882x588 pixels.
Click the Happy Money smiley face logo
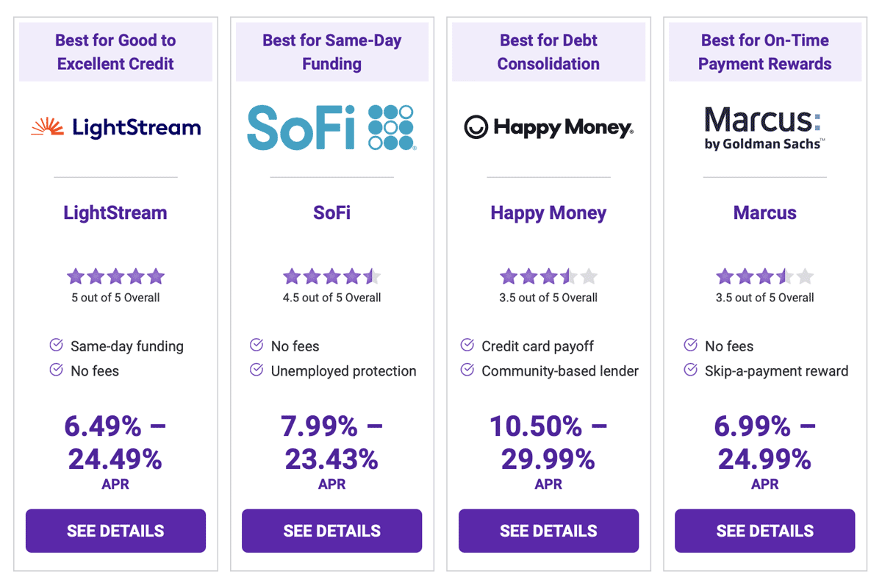point(477,127)
